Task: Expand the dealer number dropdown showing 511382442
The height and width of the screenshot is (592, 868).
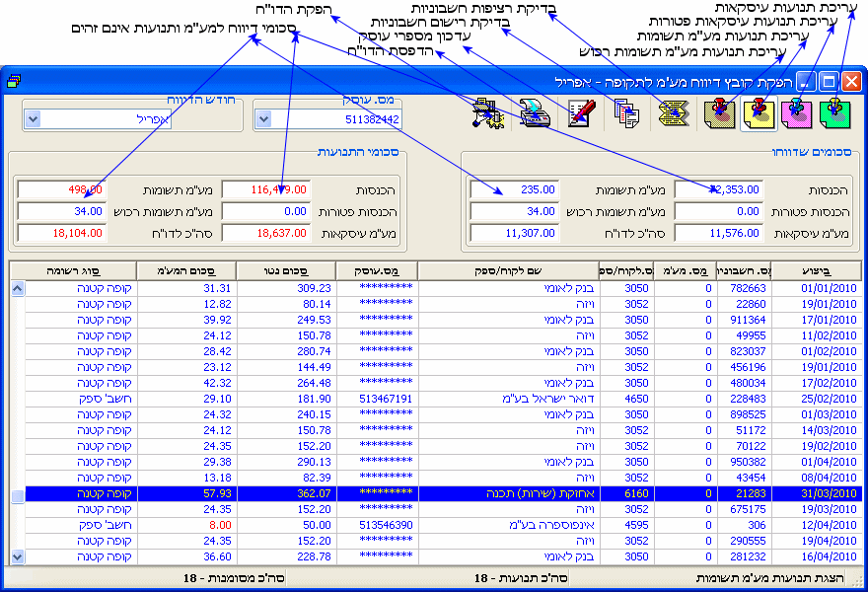Action: pos(264,119)
